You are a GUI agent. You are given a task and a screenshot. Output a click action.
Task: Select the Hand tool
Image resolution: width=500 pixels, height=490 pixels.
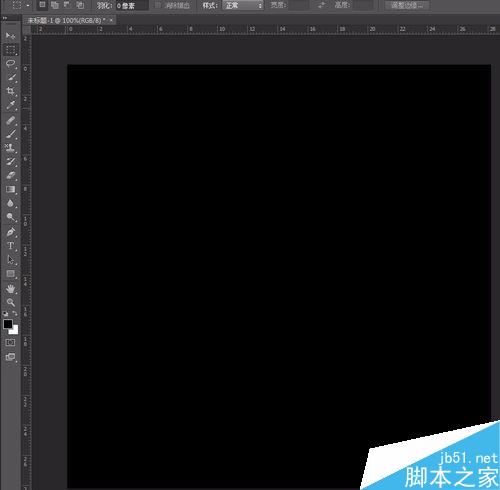pos(10,289)
